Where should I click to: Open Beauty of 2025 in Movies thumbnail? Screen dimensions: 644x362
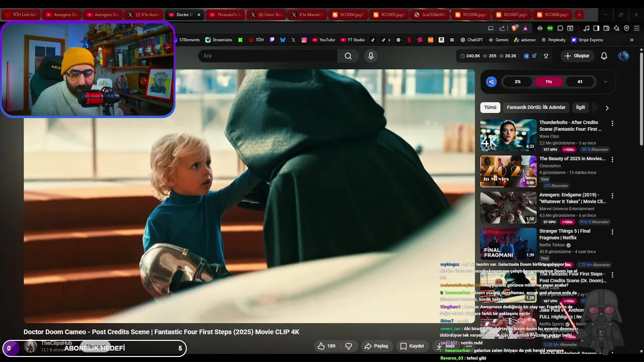point(508,171)
